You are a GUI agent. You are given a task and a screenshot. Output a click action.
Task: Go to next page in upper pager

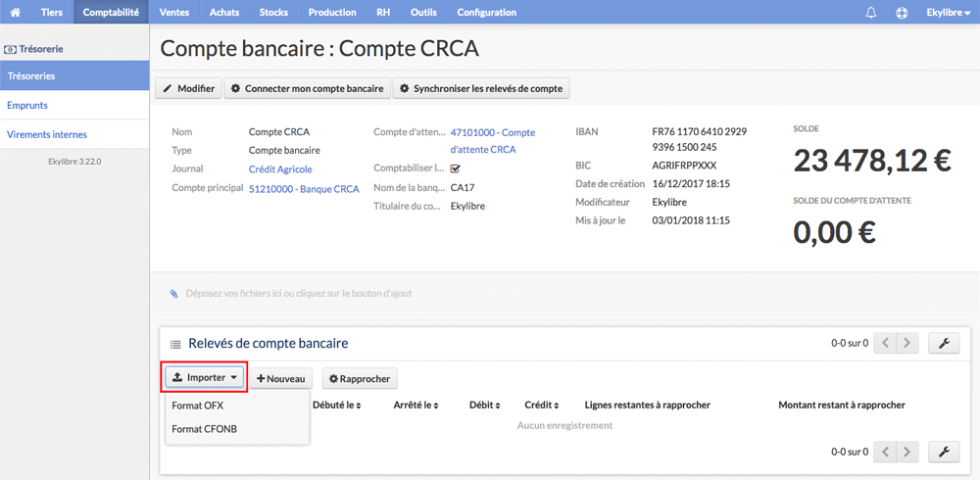pyautogui.click(x=907, y=343)
